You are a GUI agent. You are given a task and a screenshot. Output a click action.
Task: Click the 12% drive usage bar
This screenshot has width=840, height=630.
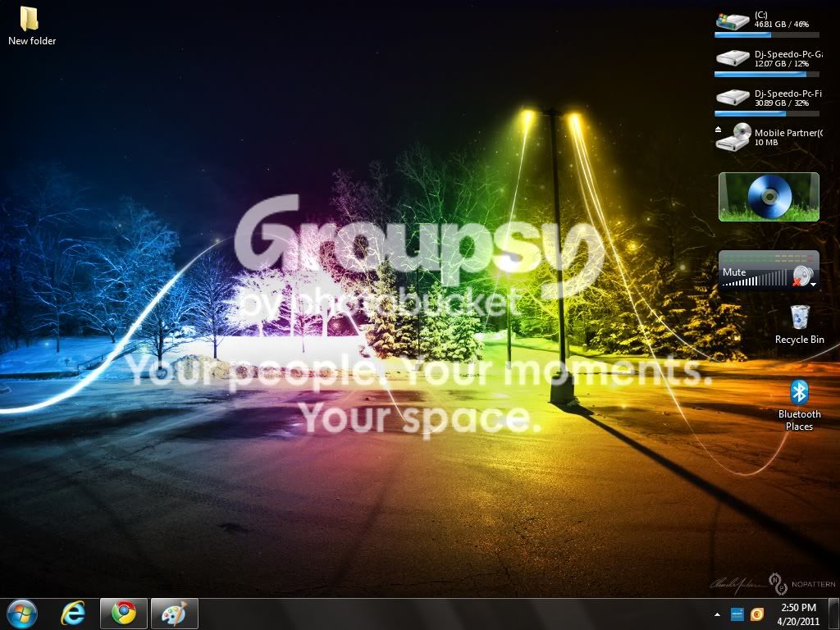click(x=767, y=75)
